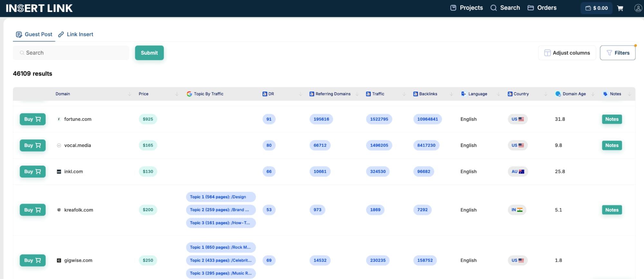
Task: Click fortune.com favicon
Action: coord(59,119)
